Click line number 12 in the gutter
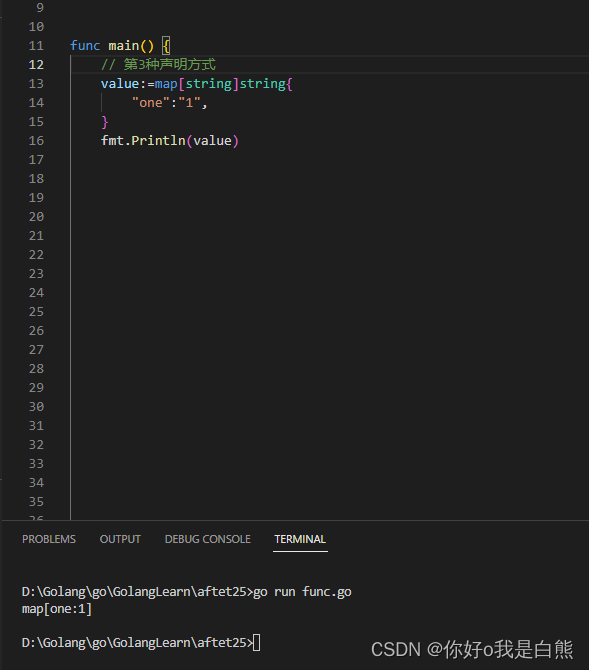This screenshot has height=670, width=589. [x=36, y=65]
